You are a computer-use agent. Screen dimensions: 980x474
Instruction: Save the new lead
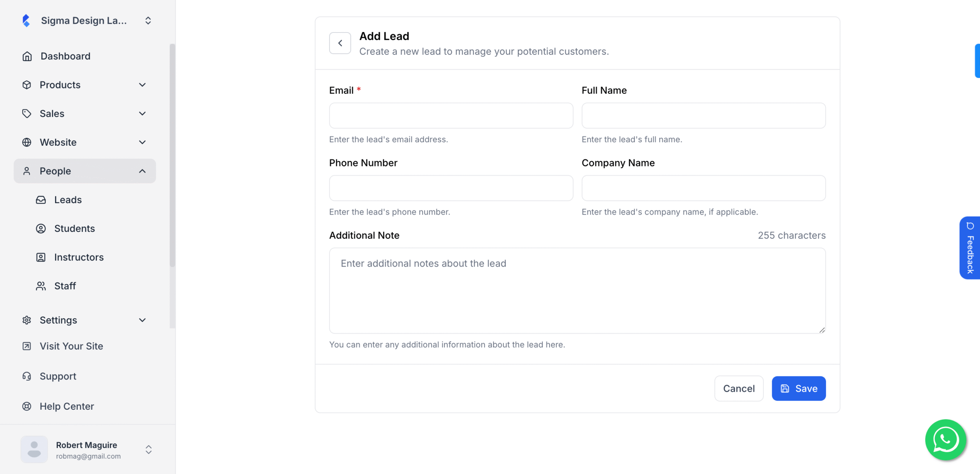click(799, 389)
